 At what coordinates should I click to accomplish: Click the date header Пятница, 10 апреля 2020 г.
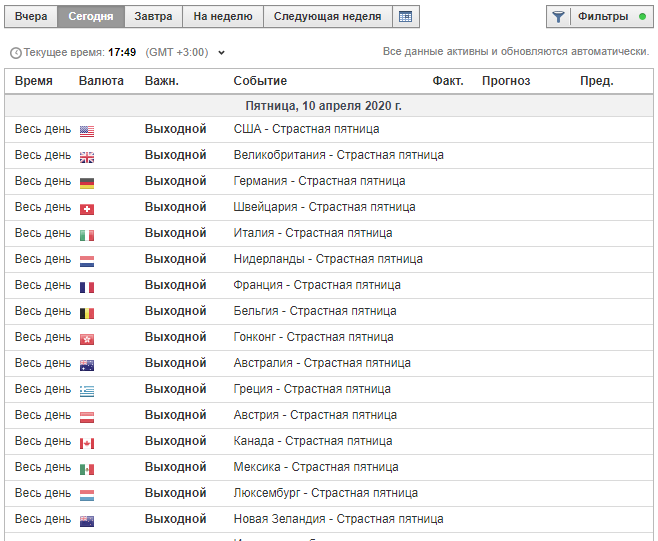[x=324, y=106]
